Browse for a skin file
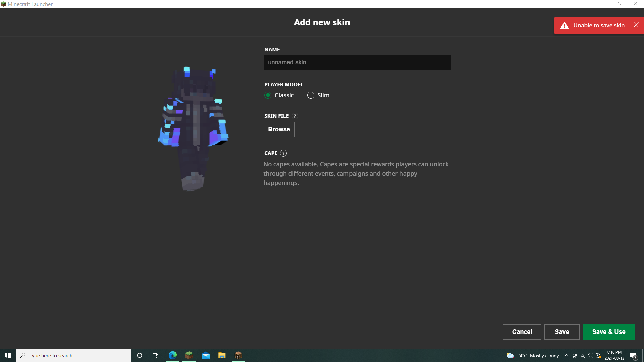The image size is (644, 362). pos(279,129)
